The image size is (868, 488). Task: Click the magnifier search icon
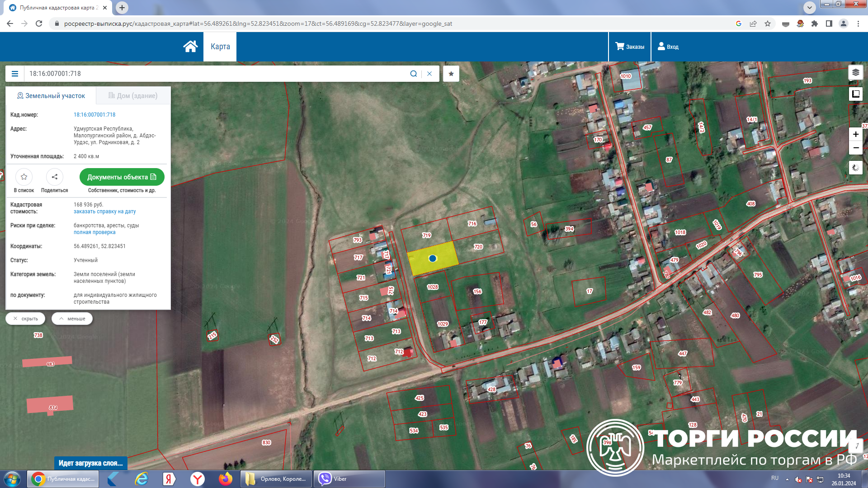click(413, 74)
